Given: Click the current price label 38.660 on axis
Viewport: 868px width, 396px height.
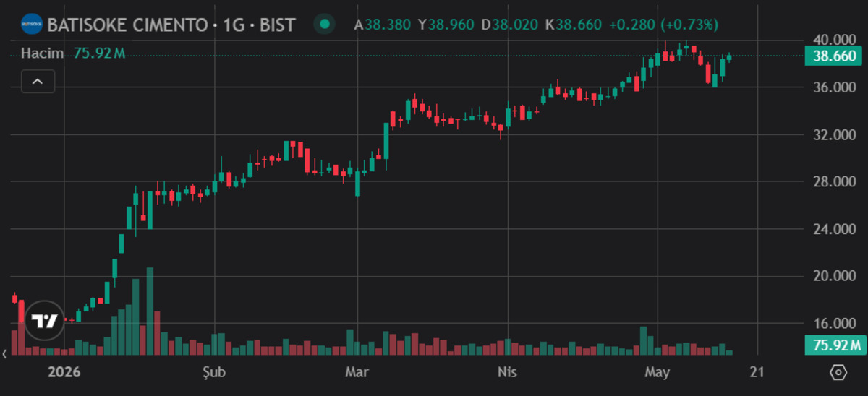Looking at the screenshot, I should click(x=835, y=56).
